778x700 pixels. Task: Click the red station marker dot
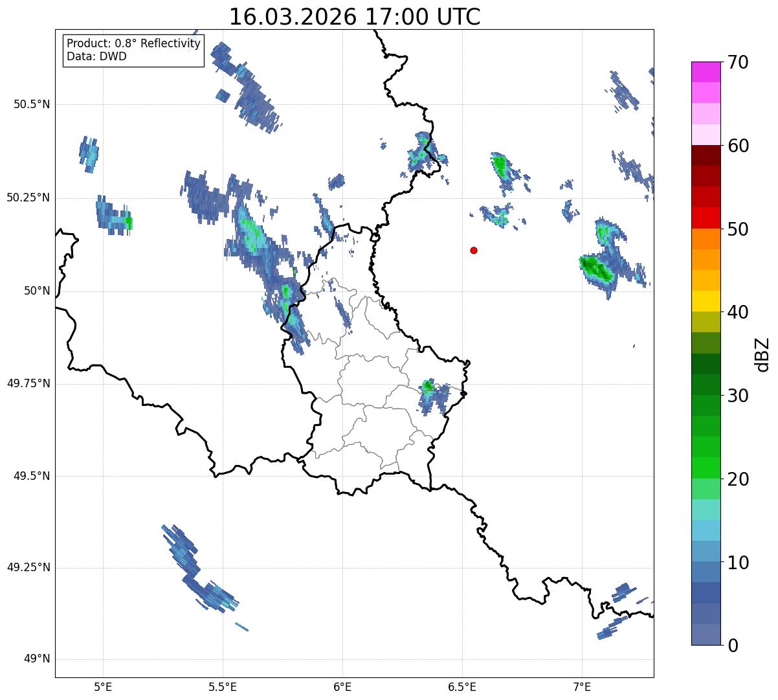click(x=474, y=250)
